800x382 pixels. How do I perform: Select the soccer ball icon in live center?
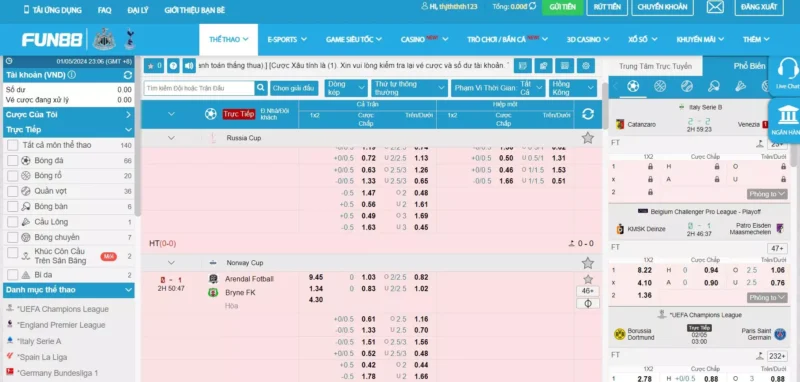pos(633,86)
